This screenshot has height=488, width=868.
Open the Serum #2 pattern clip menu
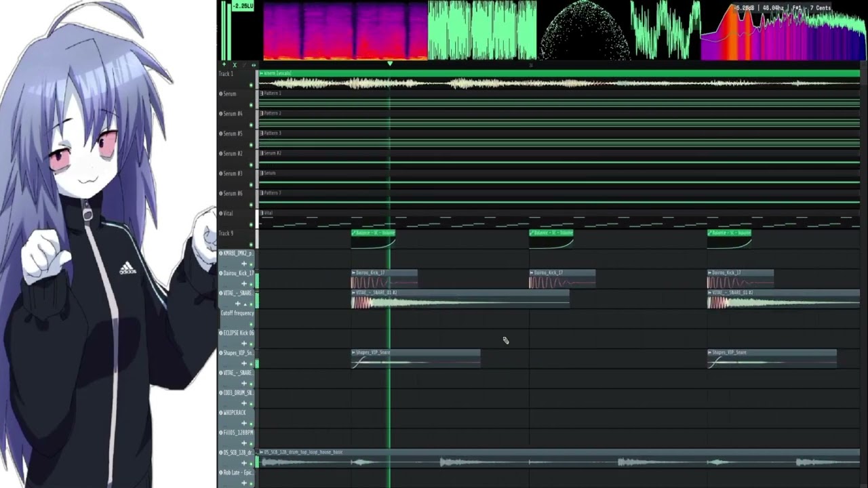(x=262, y=153)
